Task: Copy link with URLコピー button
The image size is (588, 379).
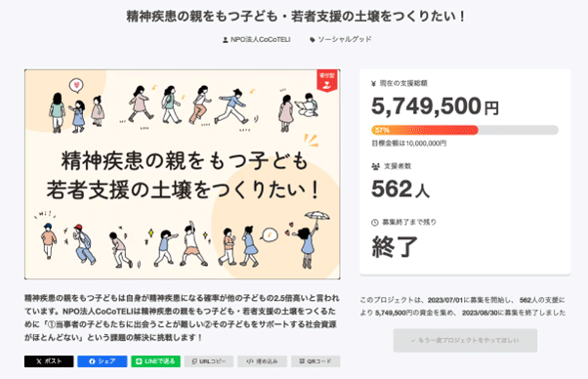Action: pyautogui.click(x=209, y=361)
